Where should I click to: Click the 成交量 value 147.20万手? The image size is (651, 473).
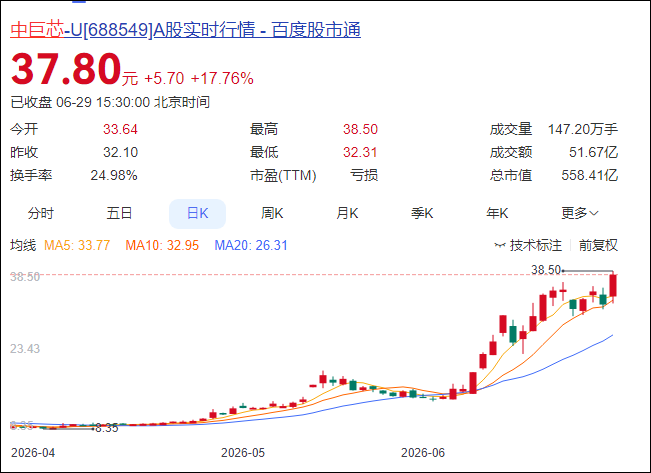(583, 130)
